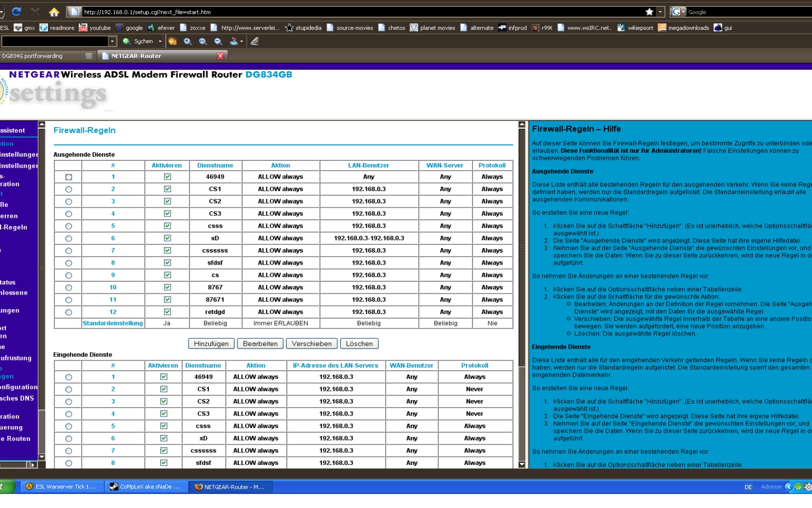This screenshot has height=508, width=812.
Task: Click the highlighter pen toolbar icon
Action: pyautogui.click(x=255, y=42)
